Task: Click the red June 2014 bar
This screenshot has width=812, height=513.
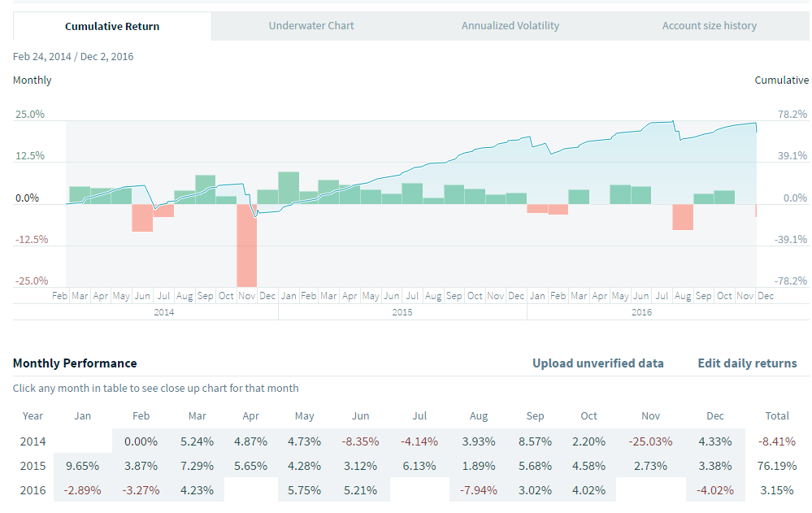Action: click(x=142, y=218)
